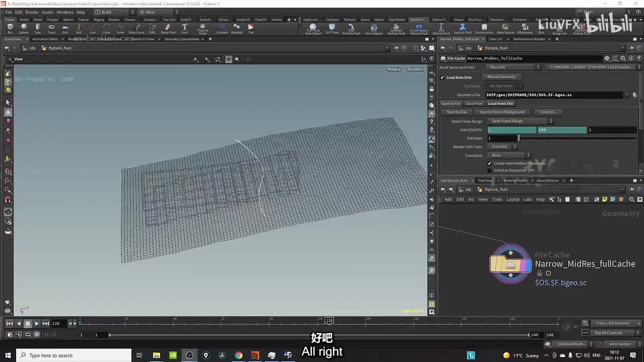Open the Performance Monitor tab
The width and height of the screenshot is (644, 362).
click(529, 39)
